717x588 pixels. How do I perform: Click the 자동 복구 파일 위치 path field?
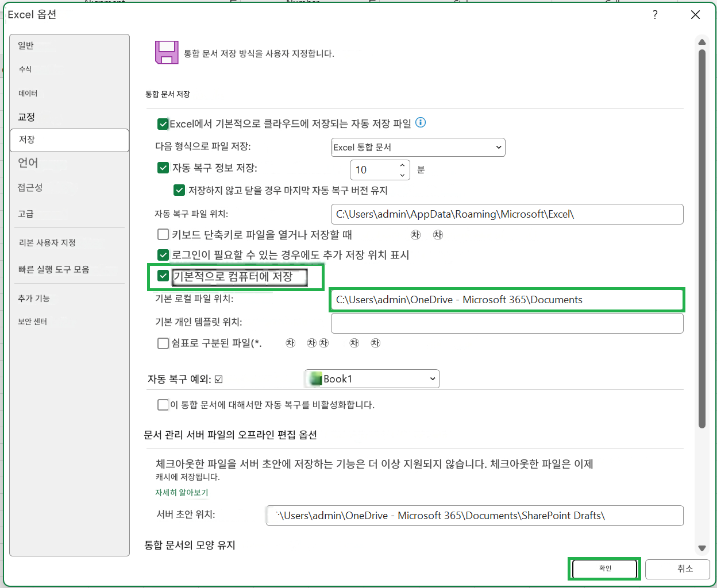pos(507,214)
